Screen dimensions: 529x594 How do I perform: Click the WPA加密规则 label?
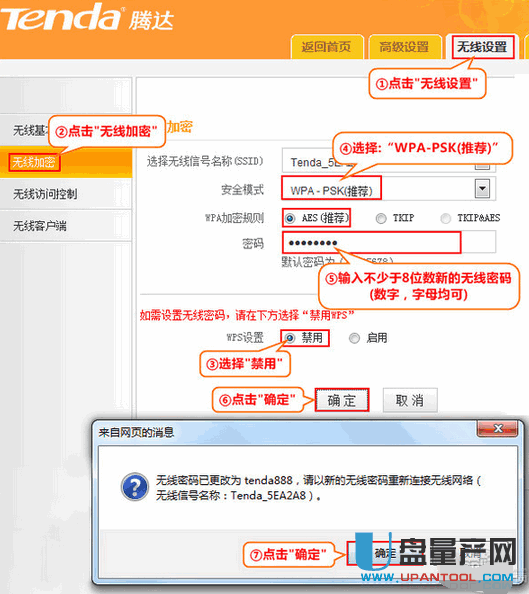tap(234, 218)
